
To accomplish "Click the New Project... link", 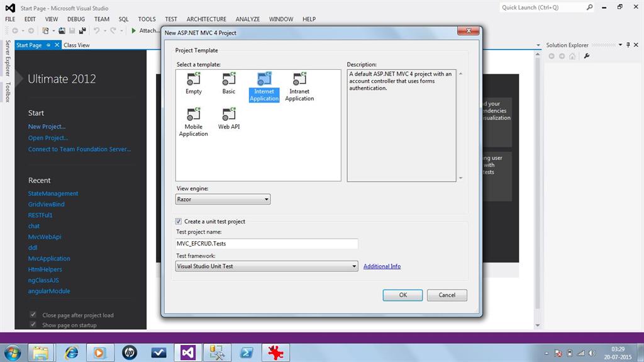I will 47,127.
